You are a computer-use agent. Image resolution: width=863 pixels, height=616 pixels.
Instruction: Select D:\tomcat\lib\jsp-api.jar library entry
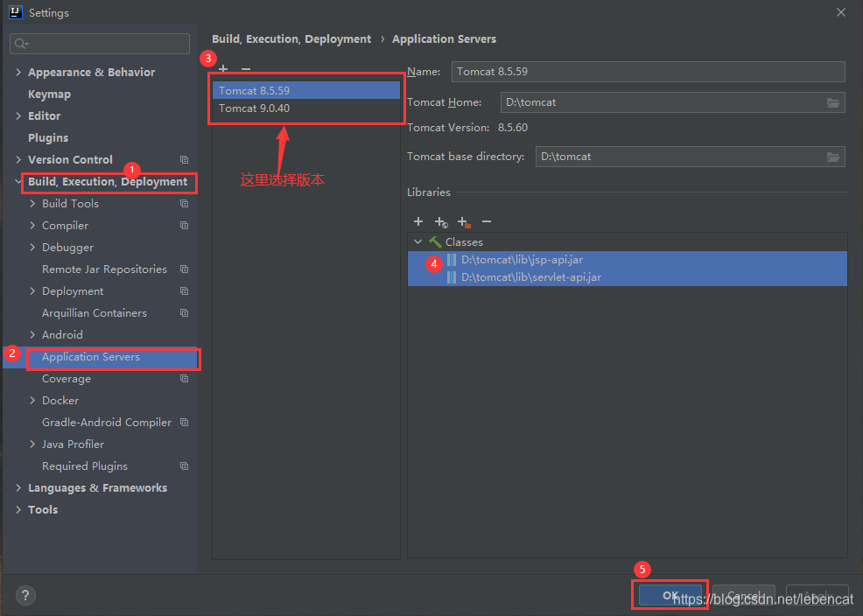point(628,260)
